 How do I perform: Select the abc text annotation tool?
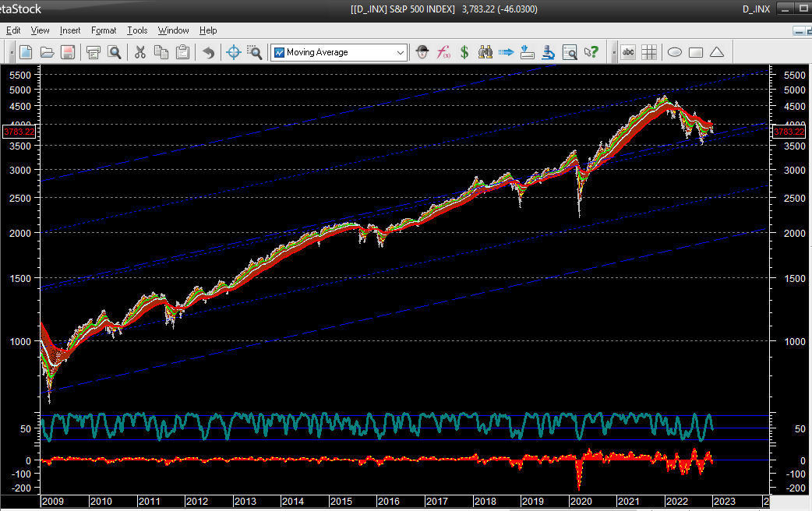(627, 52)
